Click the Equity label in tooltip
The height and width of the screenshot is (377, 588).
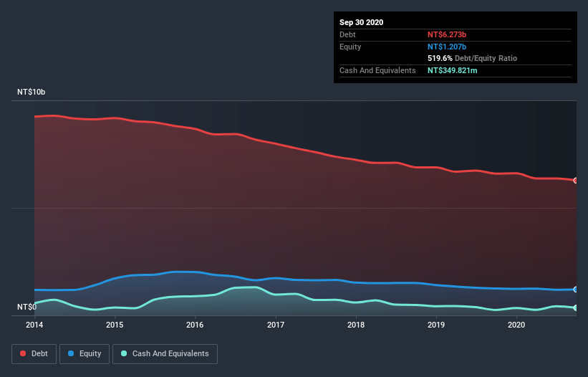coord(350,47)
